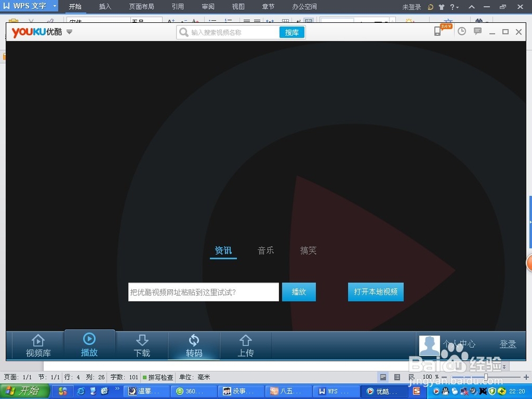The width and height of the screenshot is (532, 399).
Task: Click the 22:20 system clock
Action: 518,391
